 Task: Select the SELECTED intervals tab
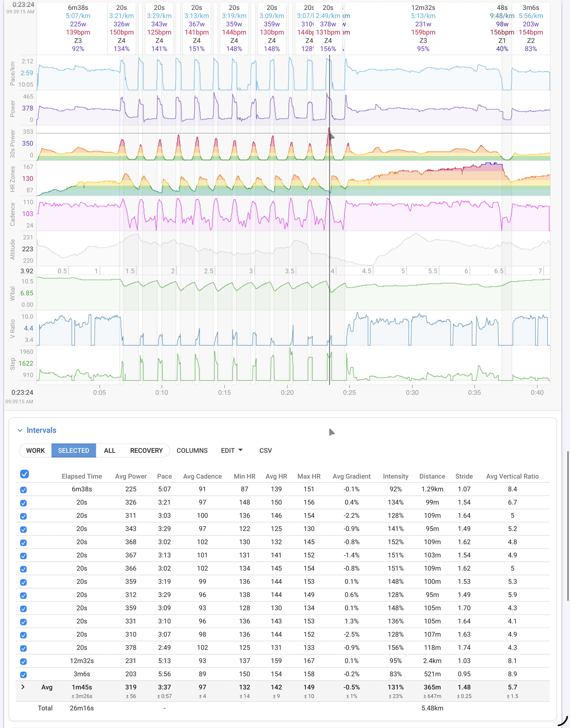click(74, 451)
